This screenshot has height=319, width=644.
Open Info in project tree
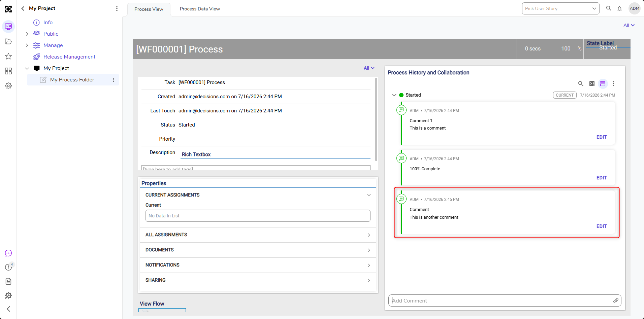(48, 23)
